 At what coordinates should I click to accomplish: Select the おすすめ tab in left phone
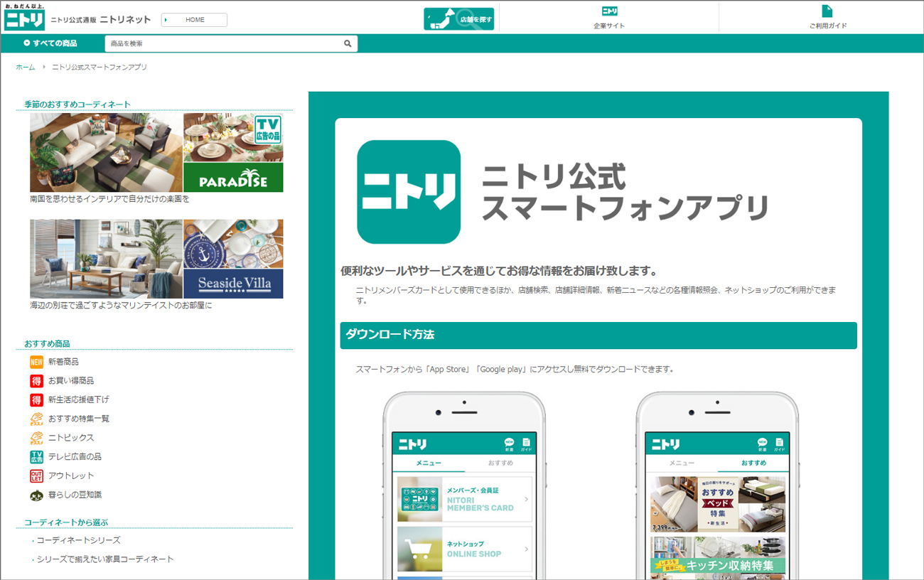click(500, 463)
